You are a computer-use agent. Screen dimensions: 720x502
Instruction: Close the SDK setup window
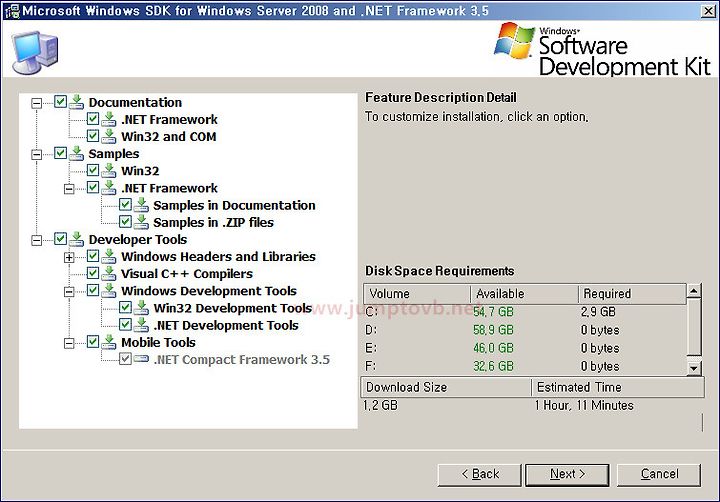[x=708, y=11]
